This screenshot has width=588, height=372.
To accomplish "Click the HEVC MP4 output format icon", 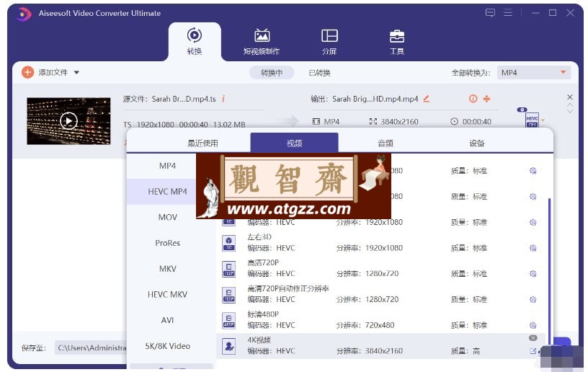I will click(532, 120).
